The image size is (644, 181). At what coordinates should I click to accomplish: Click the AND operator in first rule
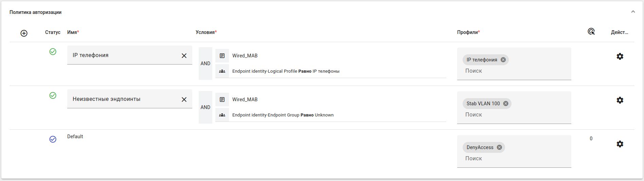pos(205,64)
